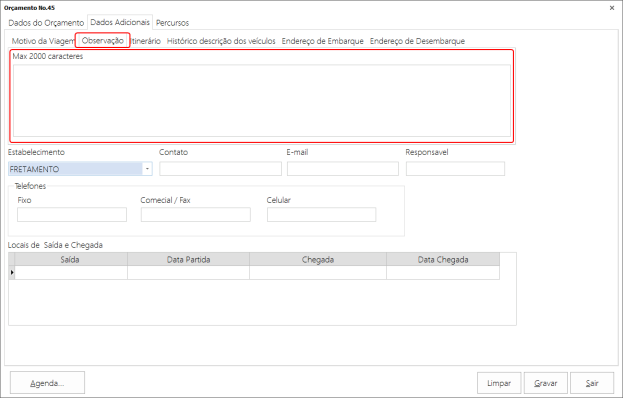
Task: Click the Data Chegada cell in first row
Action: 443,272
